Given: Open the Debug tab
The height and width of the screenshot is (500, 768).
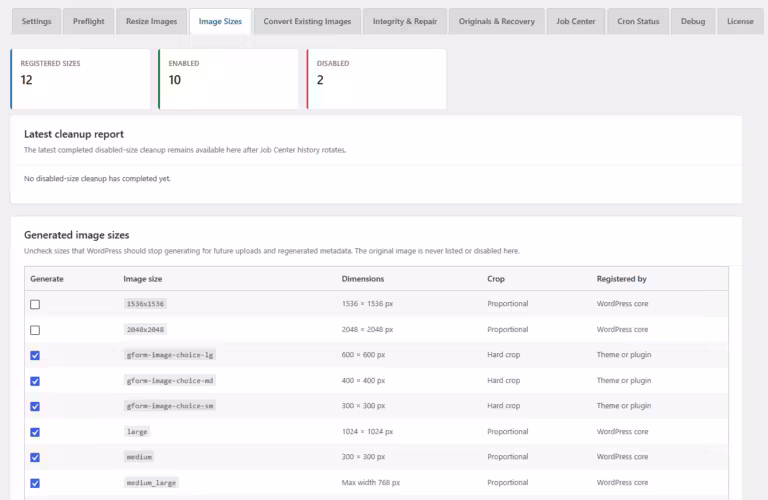Looking at the screenshot, I should tap(693, 22).
